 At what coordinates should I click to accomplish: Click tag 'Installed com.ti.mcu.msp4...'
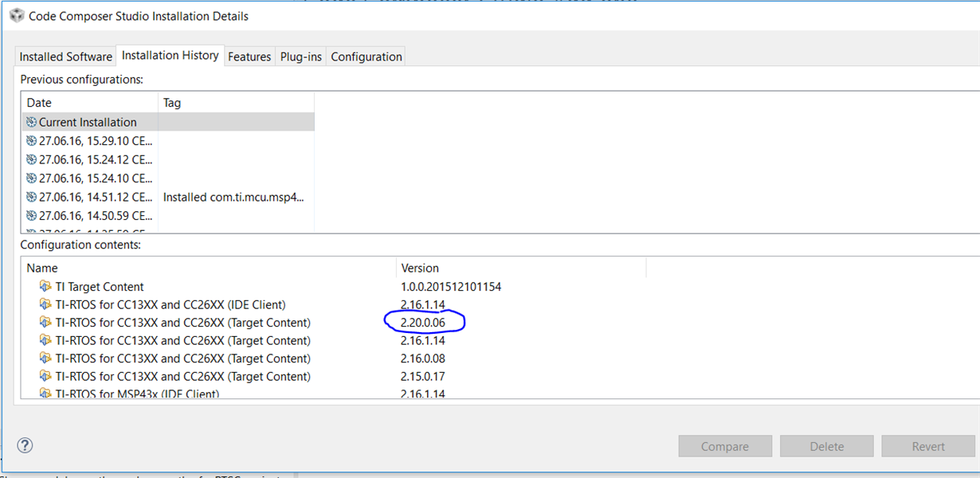click(x=233, y=197)
